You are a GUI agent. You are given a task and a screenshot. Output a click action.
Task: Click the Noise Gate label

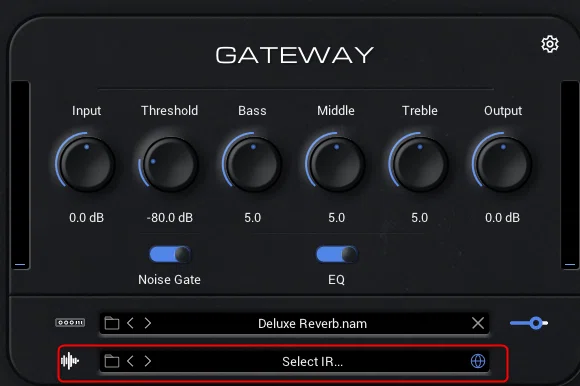[169, 280]
